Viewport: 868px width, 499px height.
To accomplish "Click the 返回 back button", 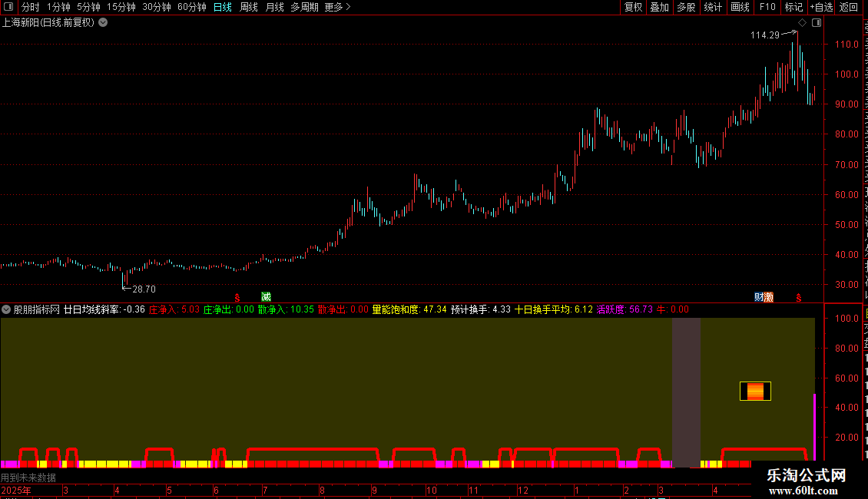I will [848, 7].
